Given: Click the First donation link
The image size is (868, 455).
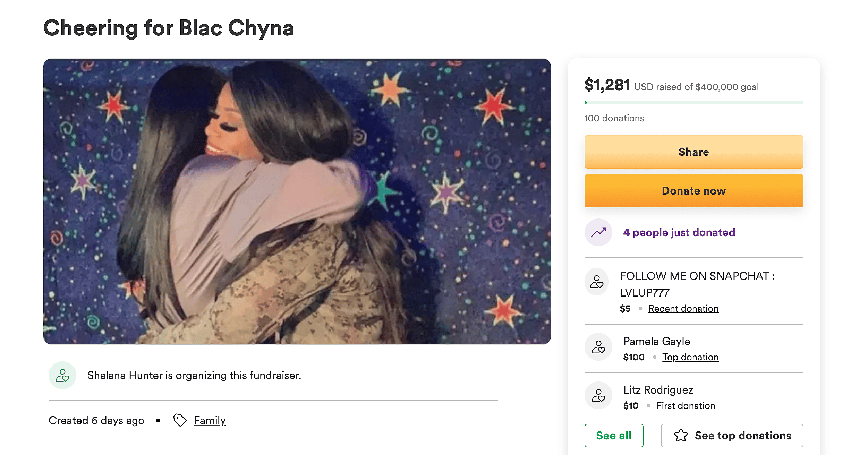Looking at the screenshot, I should point(685,405).
